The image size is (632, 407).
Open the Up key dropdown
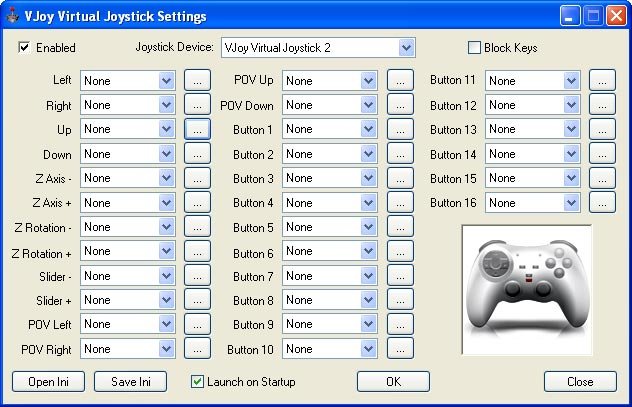pyautogui.click(x=128, y=129)
